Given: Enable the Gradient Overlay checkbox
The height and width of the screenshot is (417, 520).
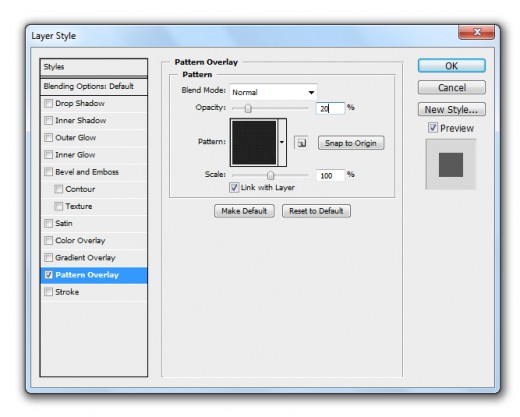Looking at the screenshot, I should 49,258.
